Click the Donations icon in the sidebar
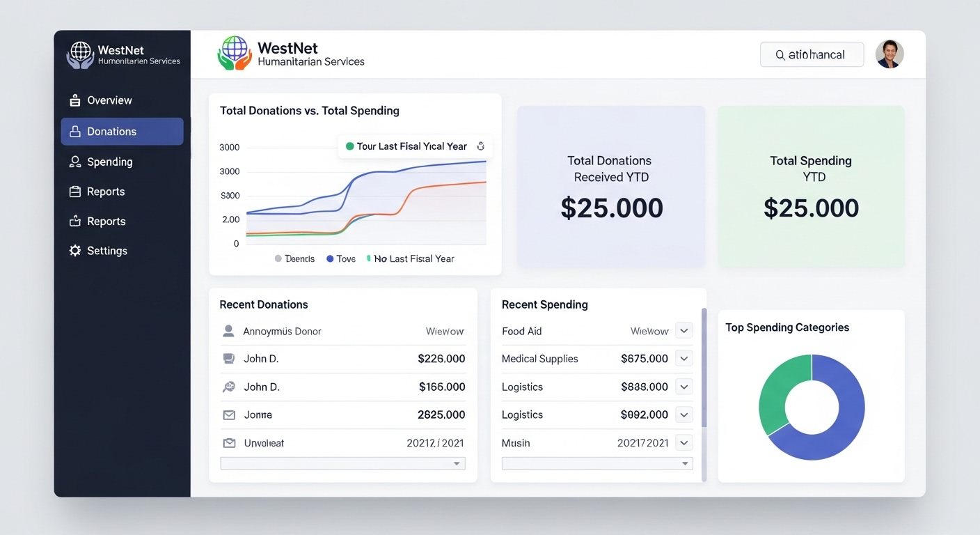The width and height of the screenshot is (980, 535). 75,132
